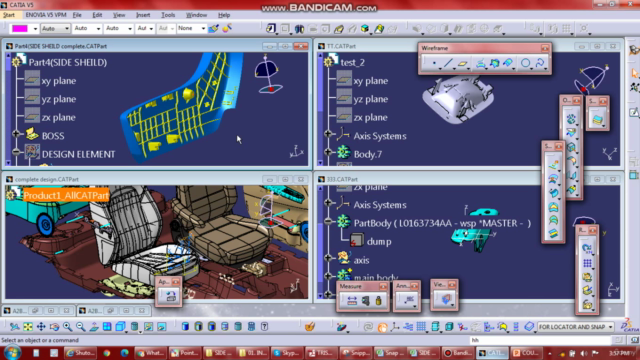Open the Insert menu
This screenshot has height=360, width=640.
(143, 15)
